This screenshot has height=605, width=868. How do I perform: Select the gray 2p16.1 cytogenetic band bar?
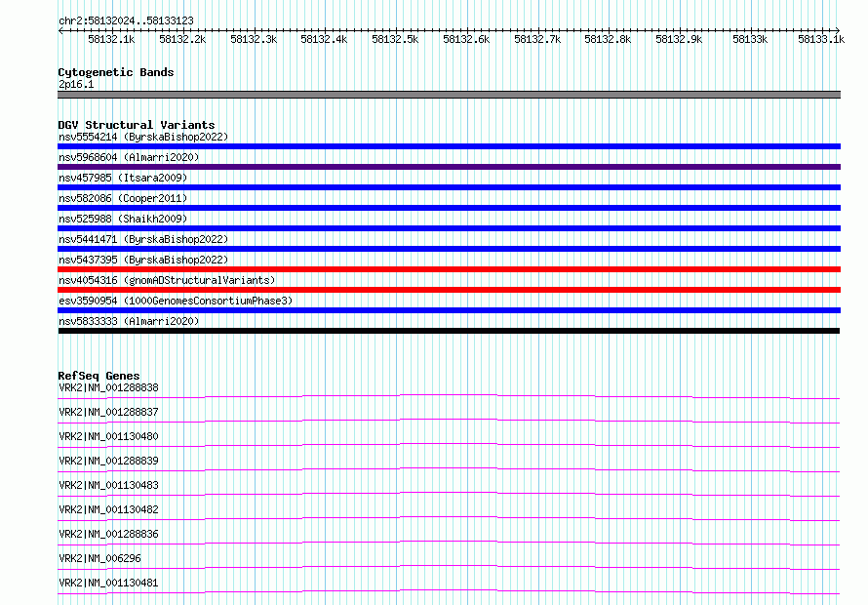(x=449, y=95)
